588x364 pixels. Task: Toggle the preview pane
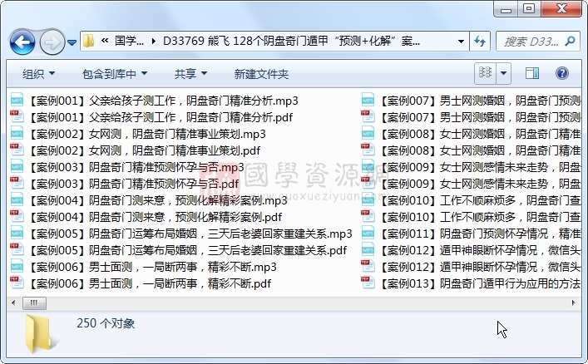coord(532,73)
